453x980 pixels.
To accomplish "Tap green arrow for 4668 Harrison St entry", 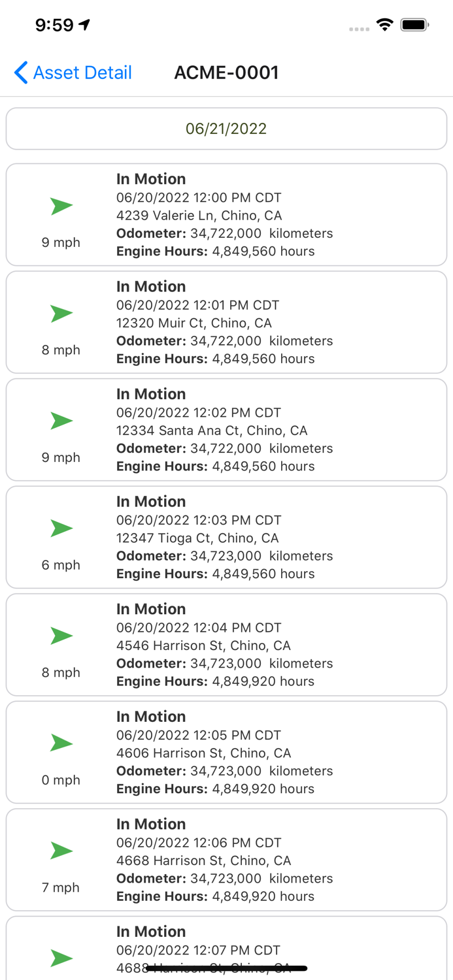I will 61,851.
